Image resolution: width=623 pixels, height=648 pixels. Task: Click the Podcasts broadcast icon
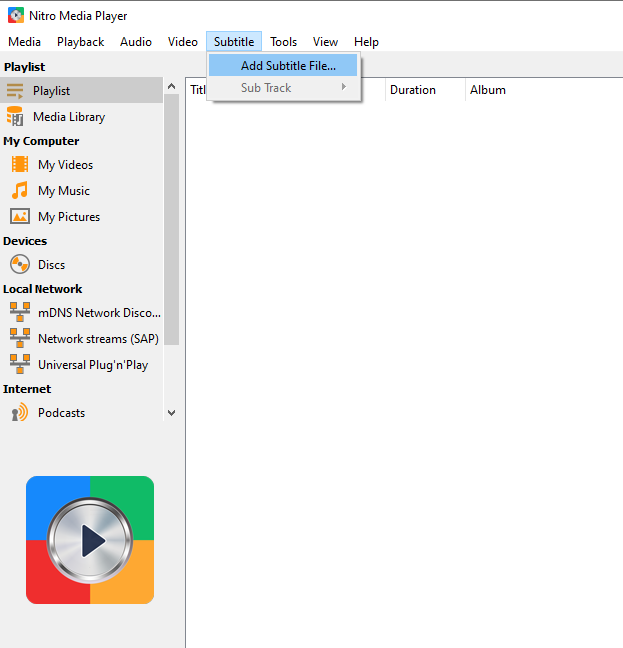click(x=20, y=412)
